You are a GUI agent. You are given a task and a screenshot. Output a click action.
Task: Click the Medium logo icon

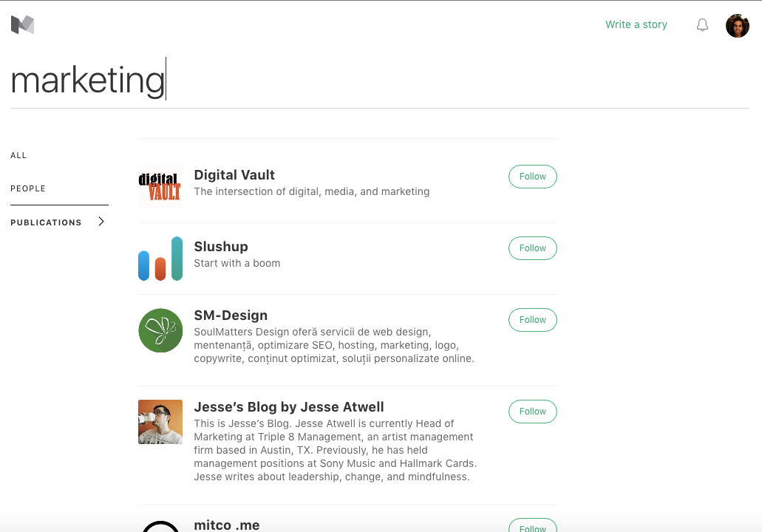pos(22,25)
